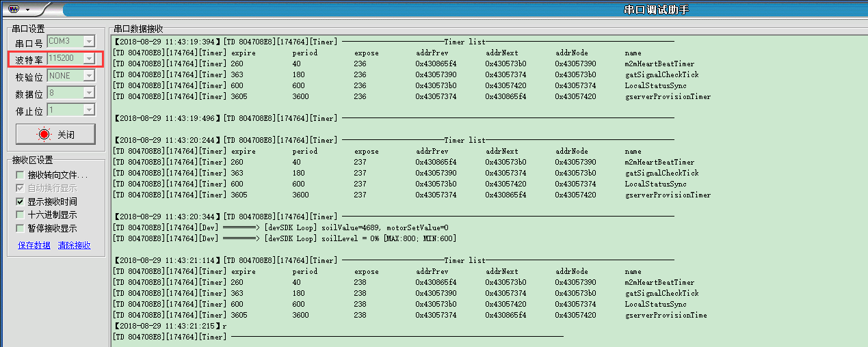Image resolution: width=868 pixels, height=347 pixels.
Task: Check the 暂停接收显示 pause option
Action: 20,229
